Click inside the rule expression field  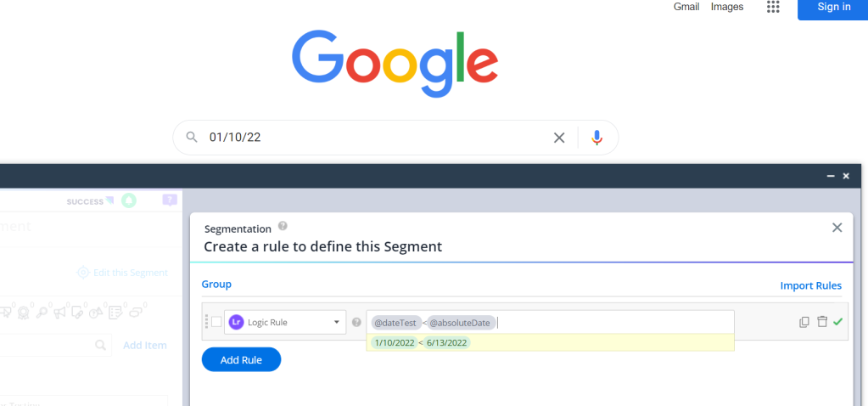611,322
